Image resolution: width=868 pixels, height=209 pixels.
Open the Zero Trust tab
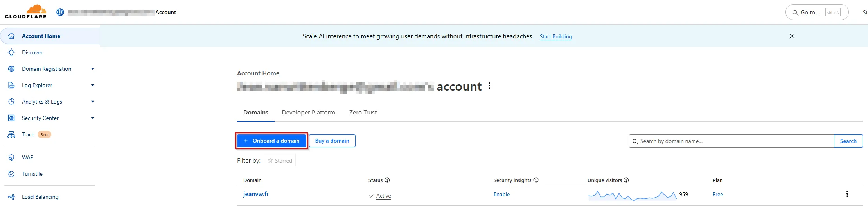(363, 113)
